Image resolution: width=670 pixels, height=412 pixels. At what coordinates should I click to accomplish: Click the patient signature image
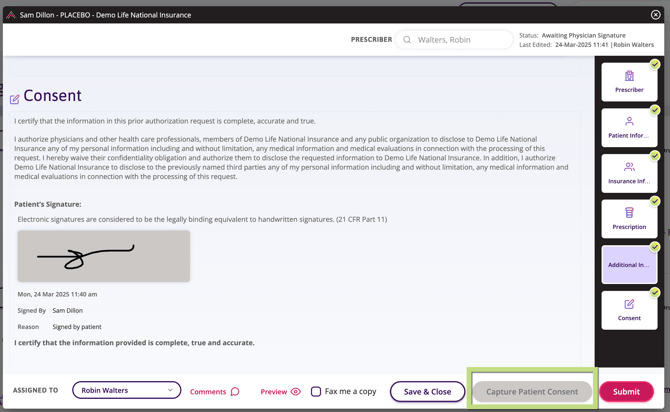104,256
